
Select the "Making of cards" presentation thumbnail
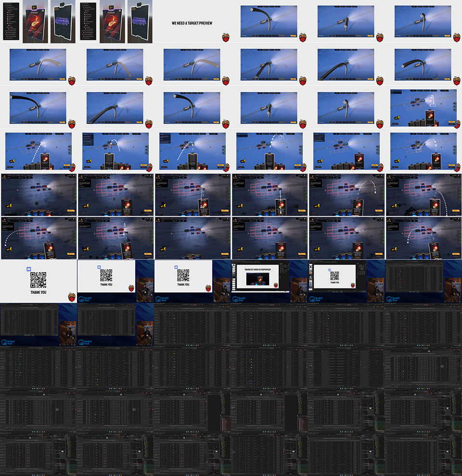(x=269, y=281)
